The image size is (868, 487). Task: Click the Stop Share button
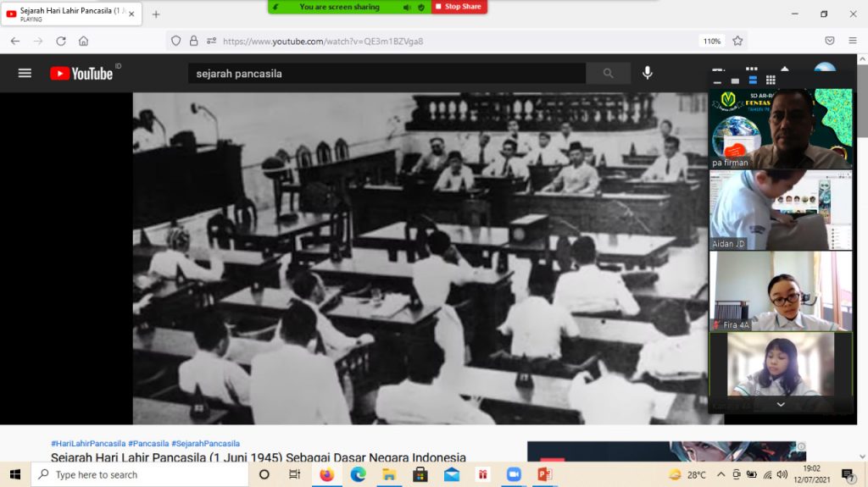tap(459, 7)
